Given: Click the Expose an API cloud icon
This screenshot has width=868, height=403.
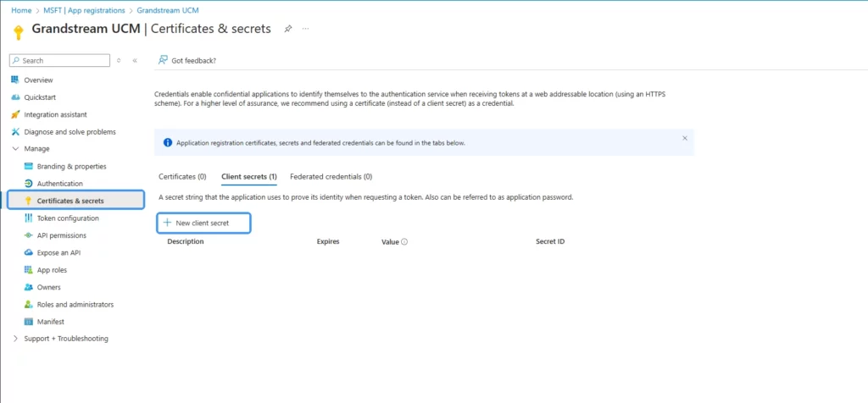Looking at the screenshot, I should [x=28, y=252].
